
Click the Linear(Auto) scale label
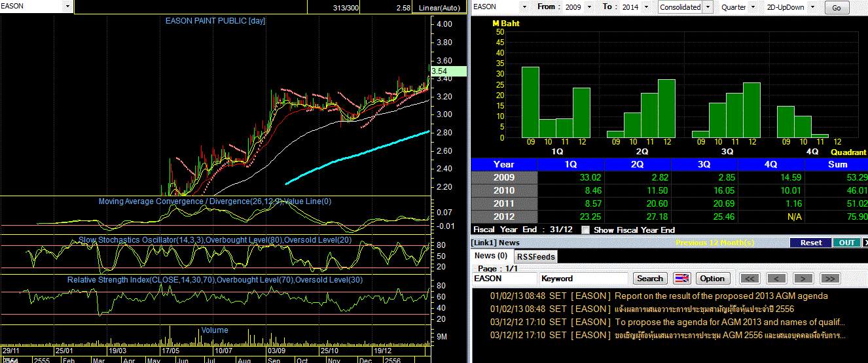click(440, 7)
